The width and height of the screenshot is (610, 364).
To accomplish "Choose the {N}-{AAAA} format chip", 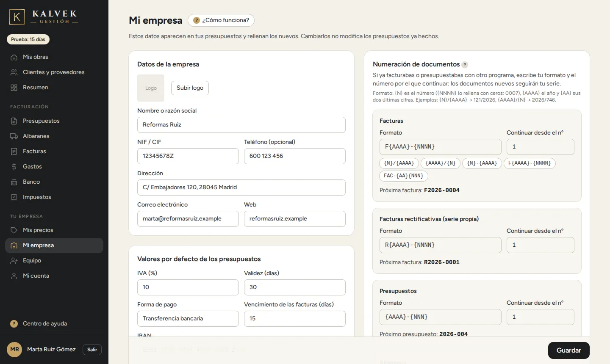I will 482,163.
